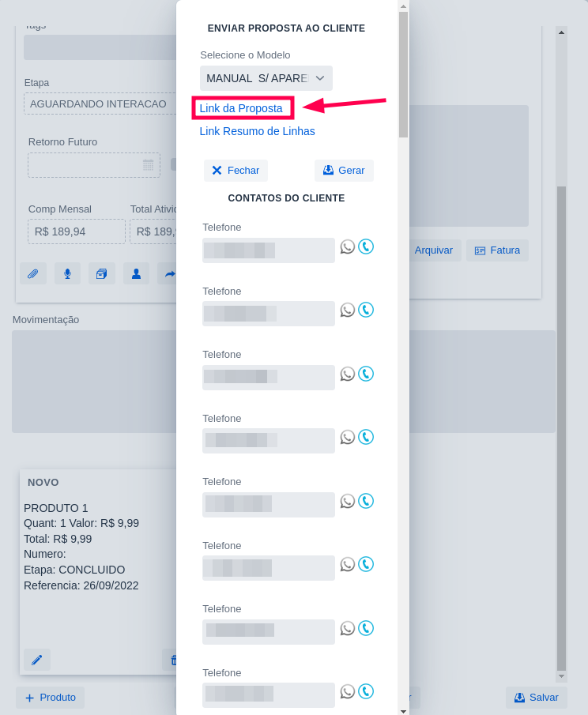Open the Selecione o Modelo dropdown
588x715 pixels.
coord(266,78)
